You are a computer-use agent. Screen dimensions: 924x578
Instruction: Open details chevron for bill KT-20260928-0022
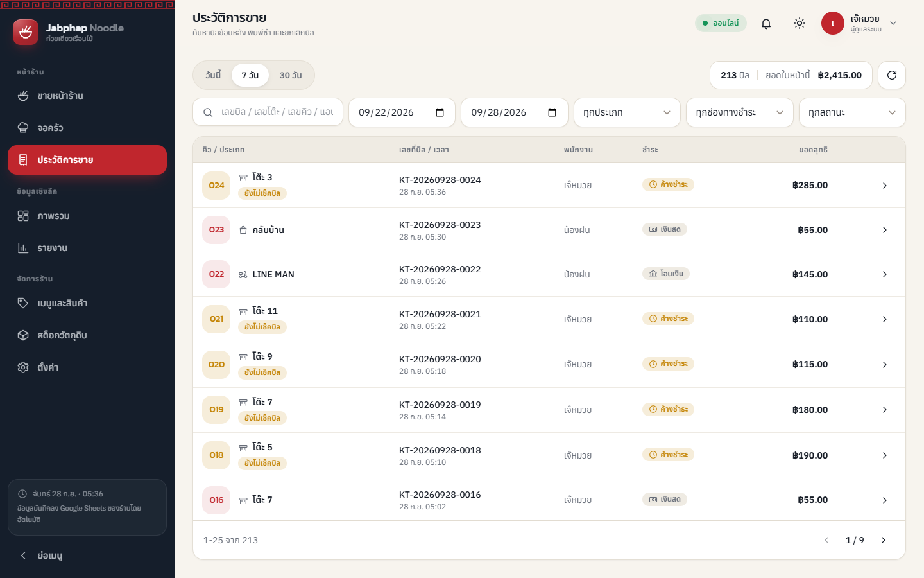click(x=885, y=274)
